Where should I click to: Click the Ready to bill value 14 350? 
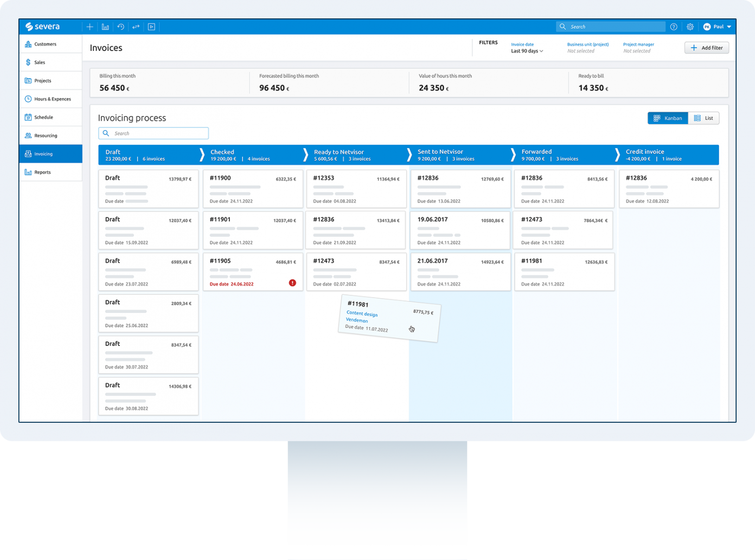[x=593, y=88]
